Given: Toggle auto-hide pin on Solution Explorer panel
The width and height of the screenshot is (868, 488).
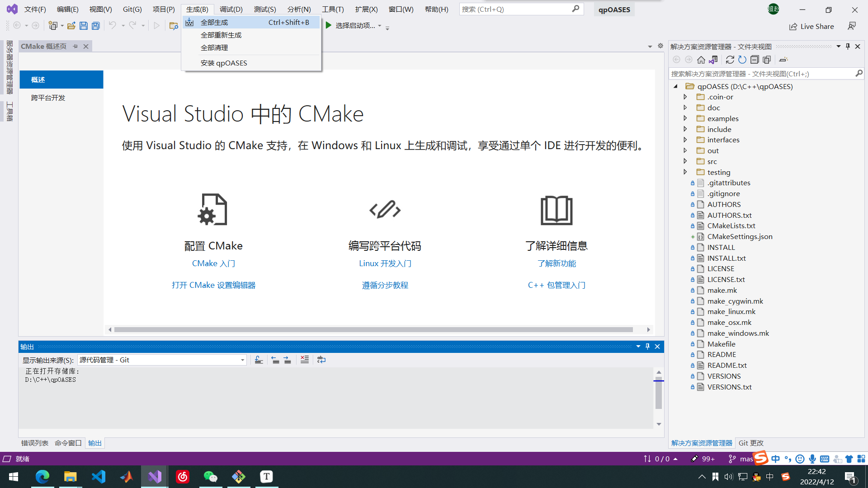Looking at the screenshot, I should (x=848, y=47).
